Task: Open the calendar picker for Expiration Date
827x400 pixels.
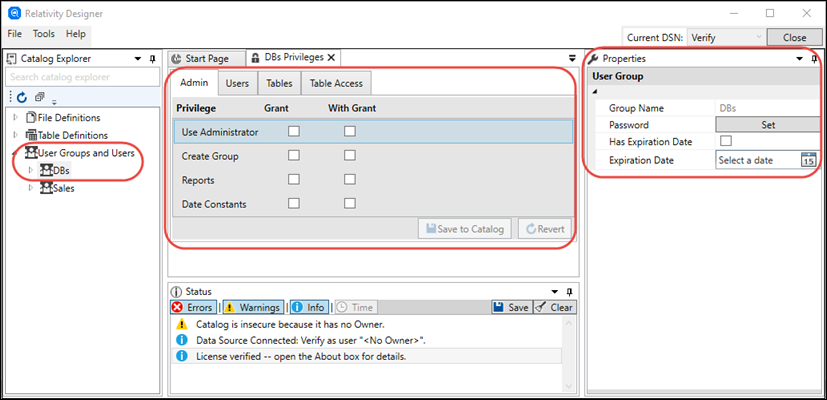Action: (808, 160)
